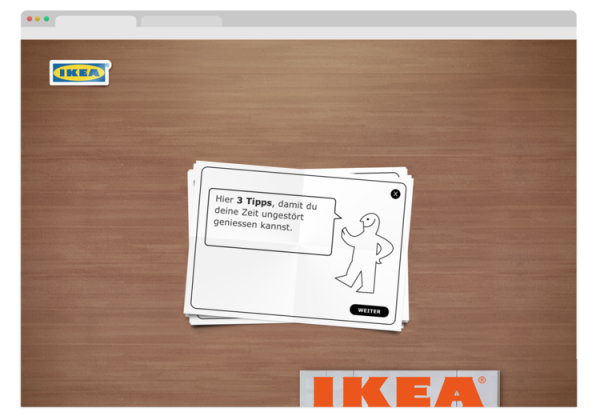Click the IKEA logo badge top left
This screenshot has height=420, width=600.
[80, 72]
